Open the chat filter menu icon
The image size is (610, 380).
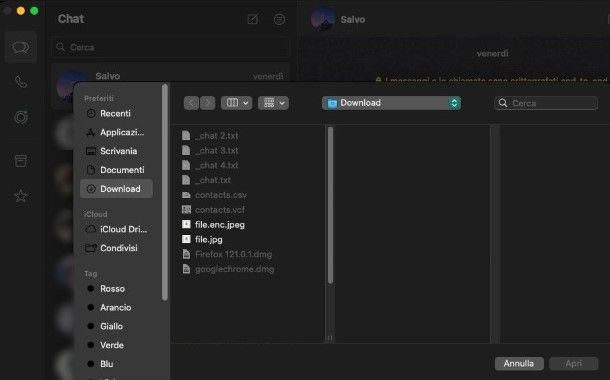tap(279, 19)
